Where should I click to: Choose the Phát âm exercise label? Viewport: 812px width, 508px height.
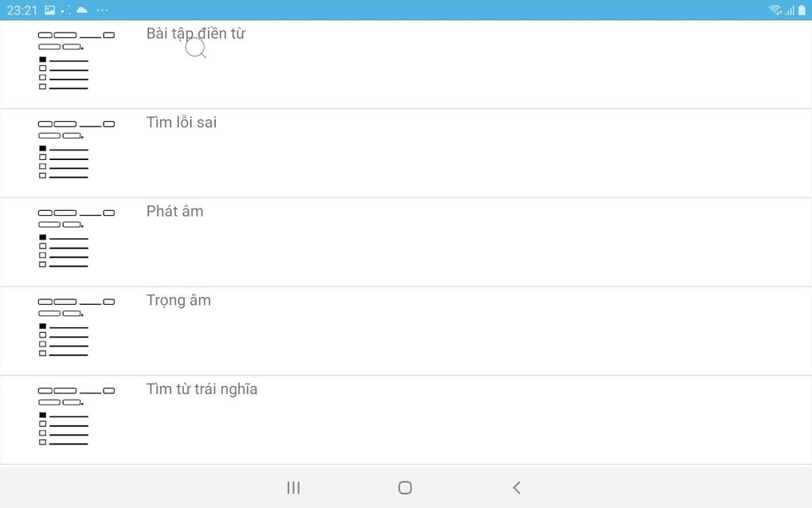[175, 212]
